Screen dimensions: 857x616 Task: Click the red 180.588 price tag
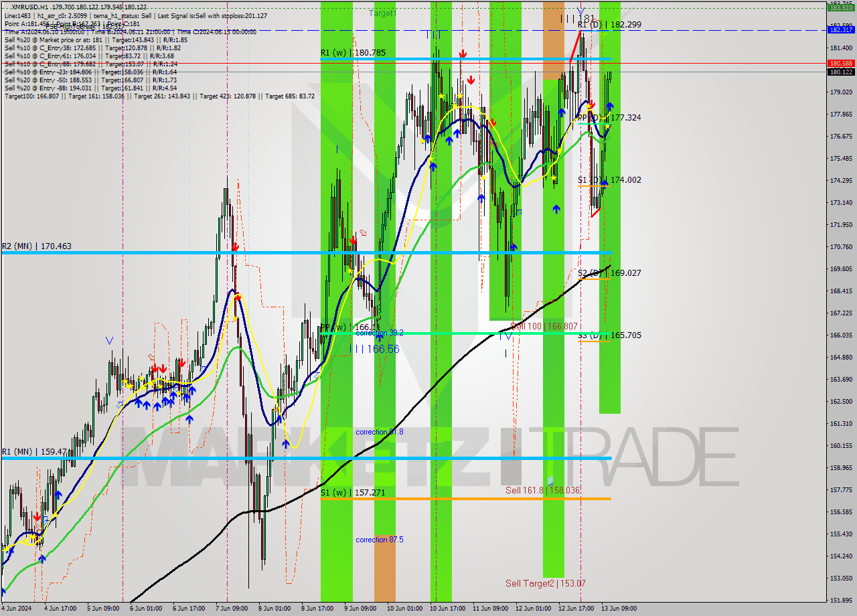click(x=840, y=63)
